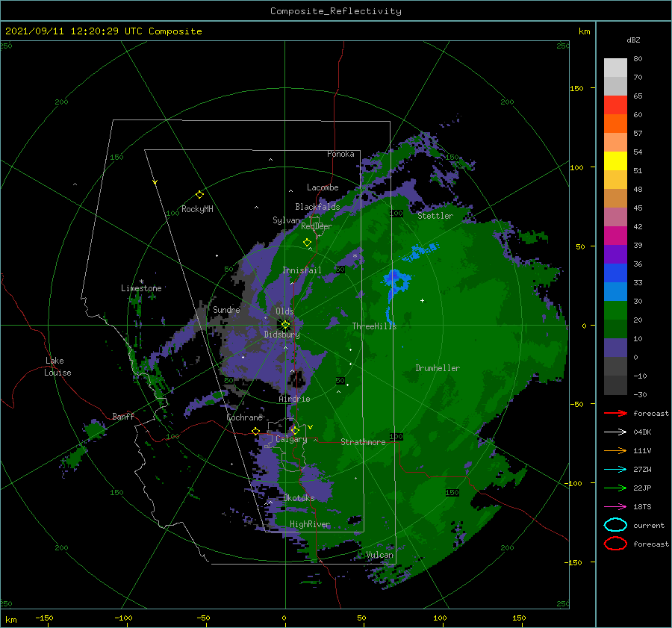Click the magenta 39 dBZ color swatch
The width and height of the screenshot is (672, 628).
tap(615, 235)
